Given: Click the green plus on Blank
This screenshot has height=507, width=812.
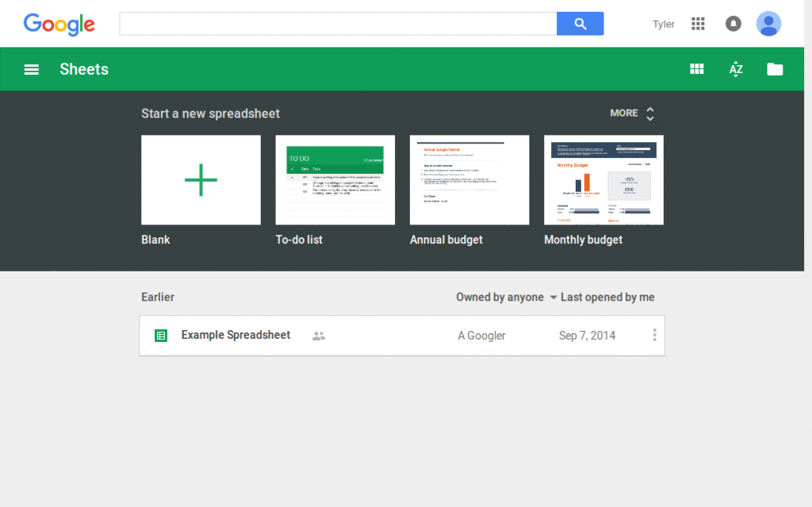Looking at the screenshot, I should pos(201,180).
